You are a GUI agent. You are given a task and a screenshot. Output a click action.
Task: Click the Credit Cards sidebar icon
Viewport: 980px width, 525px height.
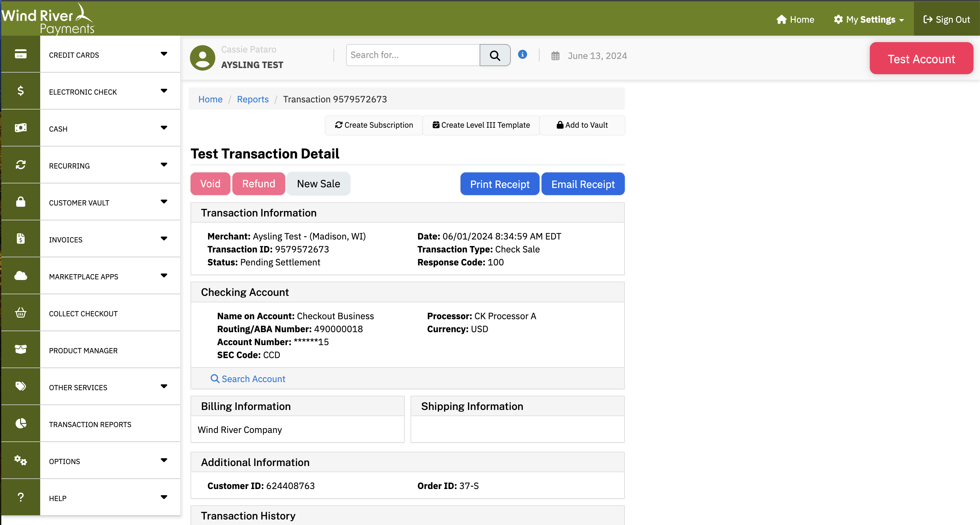coord(20,54)
